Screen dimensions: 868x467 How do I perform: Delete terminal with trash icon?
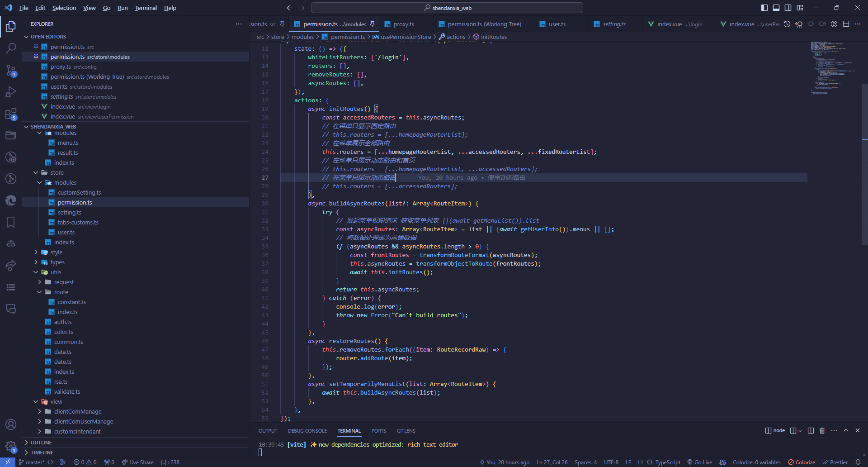click(x=822, y=430)
